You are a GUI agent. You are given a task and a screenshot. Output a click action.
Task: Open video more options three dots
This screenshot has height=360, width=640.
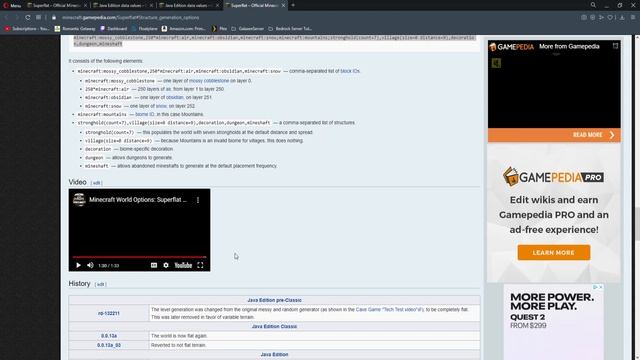pyautogui.click(x=198, y=200)
